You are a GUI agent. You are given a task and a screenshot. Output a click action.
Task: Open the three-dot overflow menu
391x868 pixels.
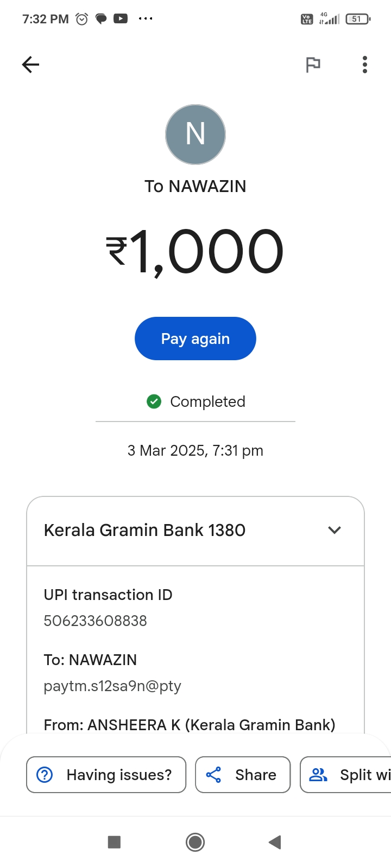click(x=365, y=65)
